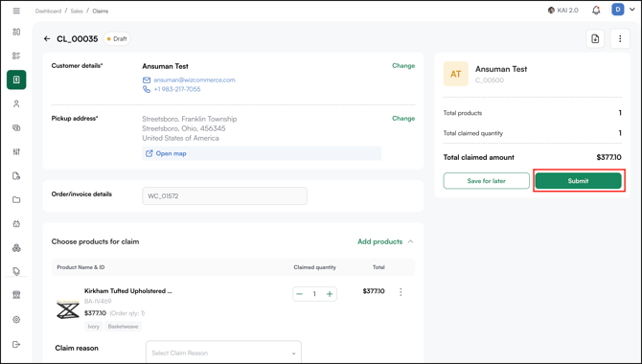Click the AT customer avatar
642x364 pixels.
point(456,74)
